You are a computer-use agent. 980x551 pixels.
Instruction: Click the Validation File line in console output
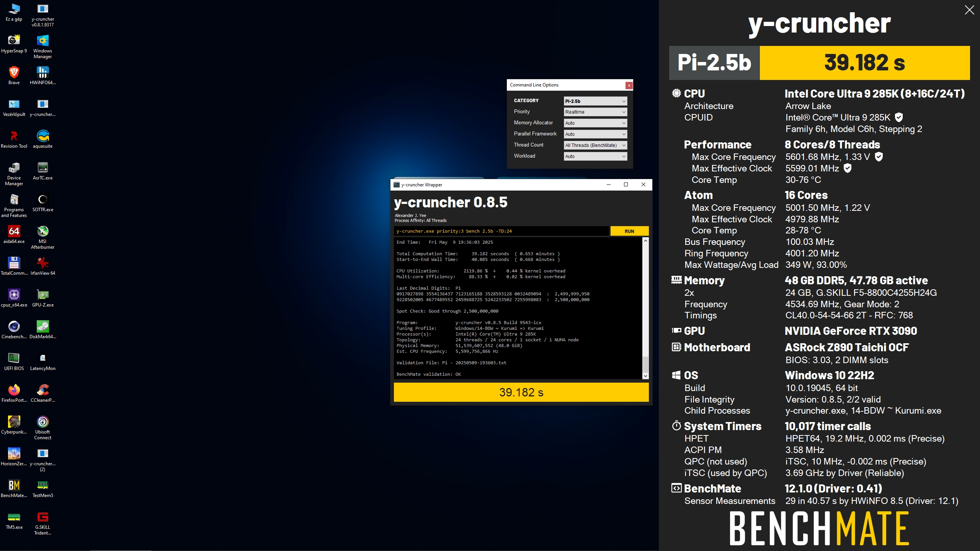click(451, 363)
